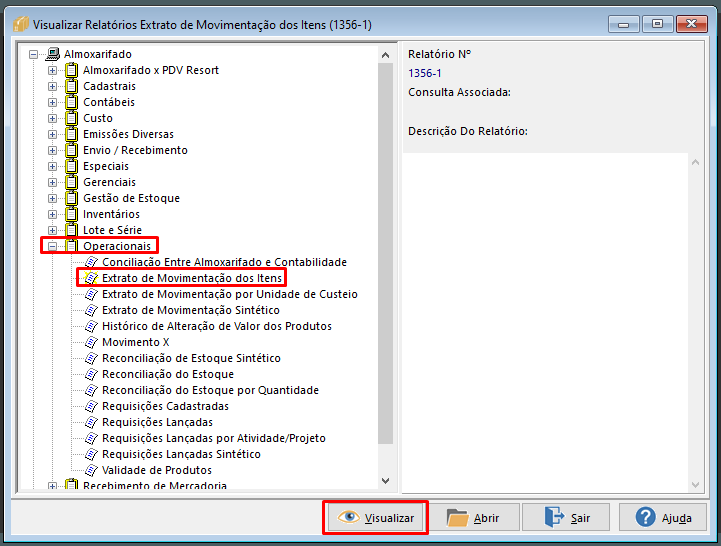Click the Sair exit button
Viewport: 721px width, 546px height.
[566, 517]
